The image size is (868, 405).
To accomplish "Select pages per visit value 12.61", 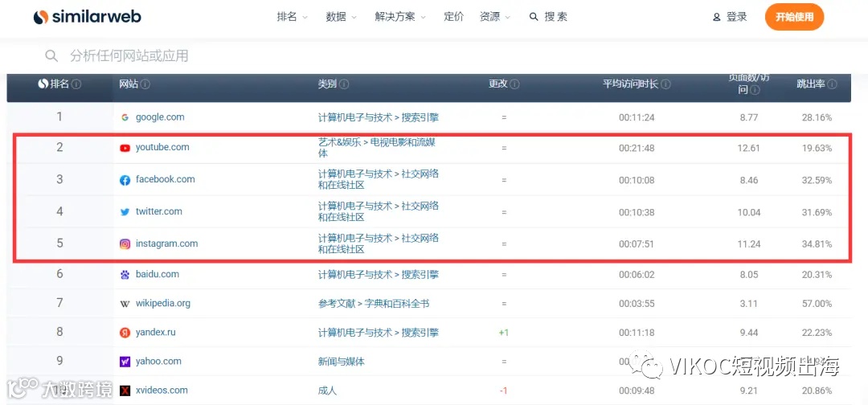I will [748, 148].
